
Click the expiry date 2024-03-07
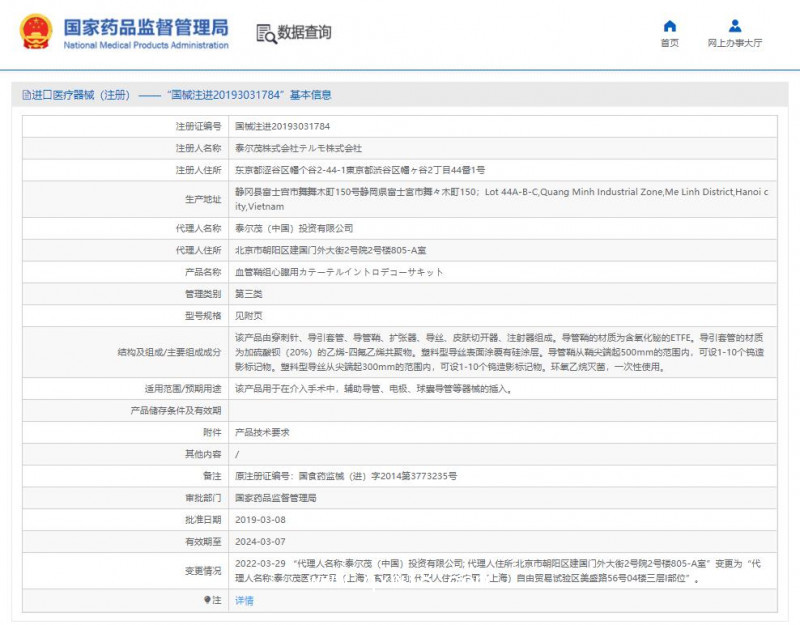pyautogui.click(x=260, y=541)
